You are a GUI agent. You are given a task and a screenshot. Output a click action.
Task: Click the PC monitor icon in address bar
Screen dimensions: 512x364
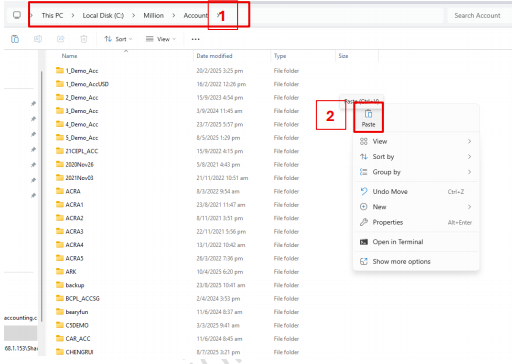click(x=17, y=15)
